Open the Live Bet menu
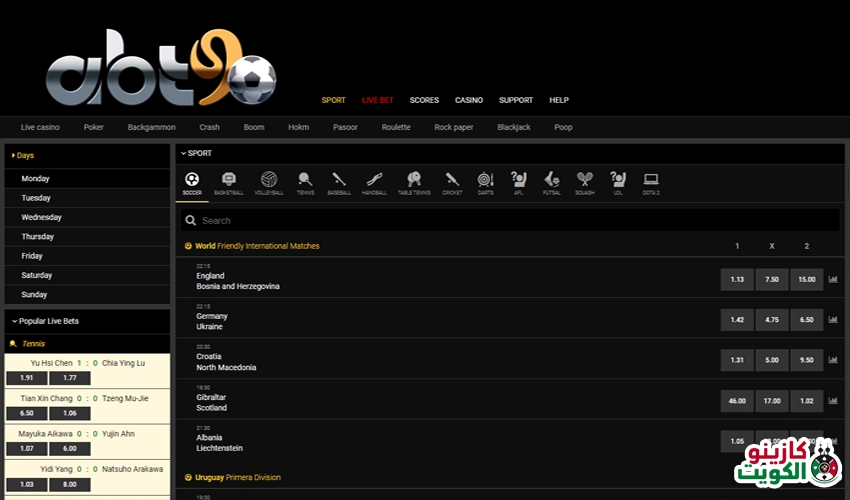The image size is (850, 500). [x=377, y=100]
